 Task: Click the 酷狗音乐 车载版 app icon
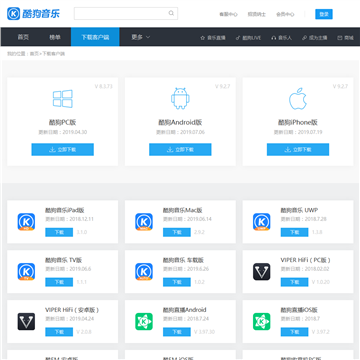144,272
